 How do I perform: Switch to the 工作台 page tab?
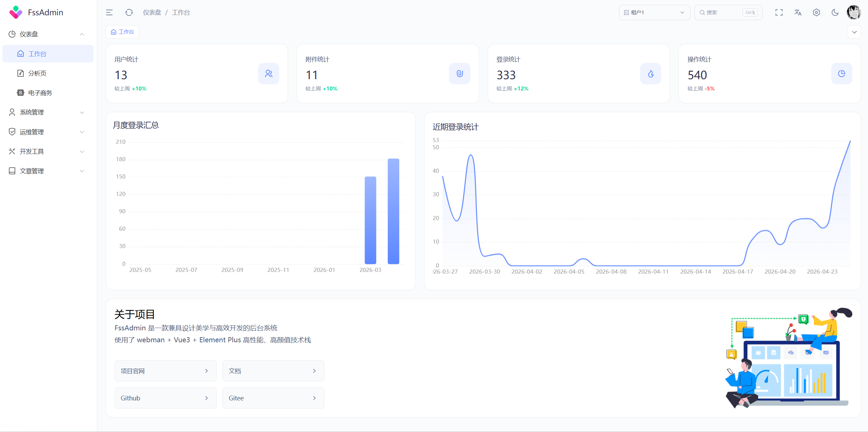[x=122, y=32]
